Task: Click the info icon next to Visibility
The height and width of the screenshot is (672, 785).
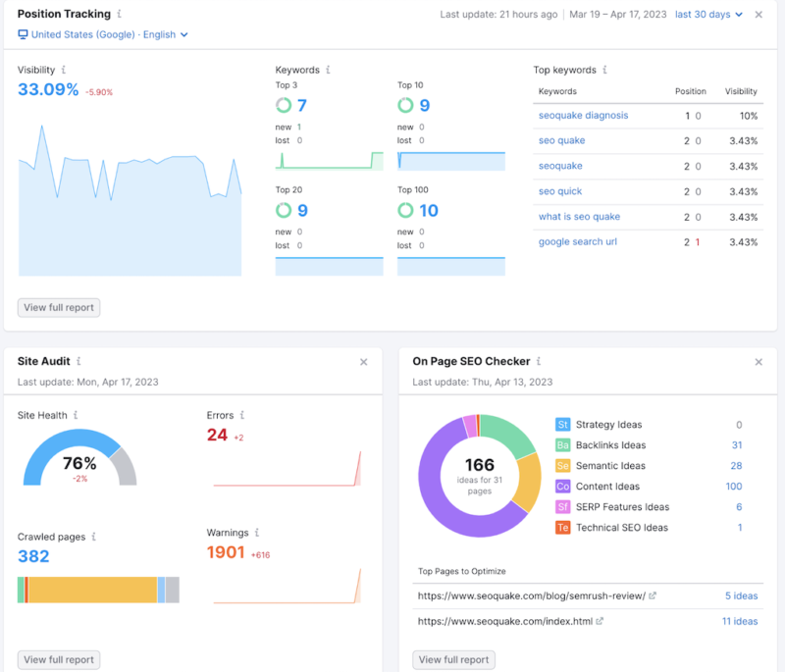Action: click(64, 71)
